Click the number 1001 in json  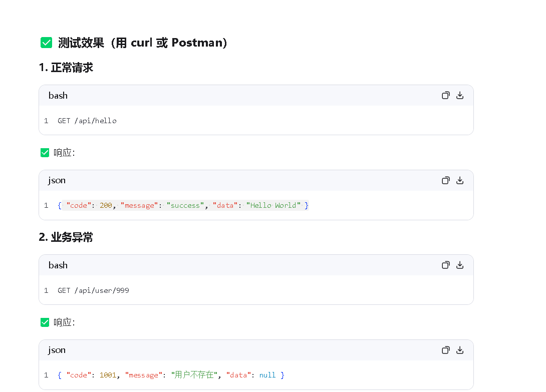(108, 375)
